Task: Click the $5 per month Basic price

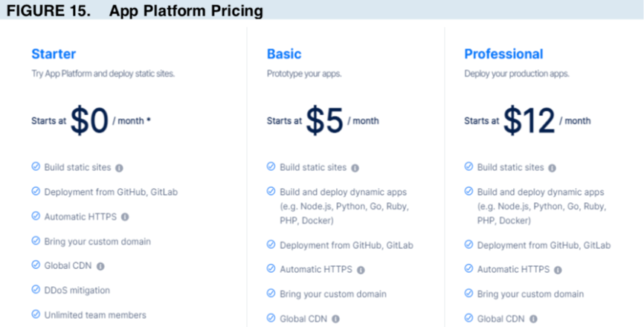Action: [x=324, y=120]
